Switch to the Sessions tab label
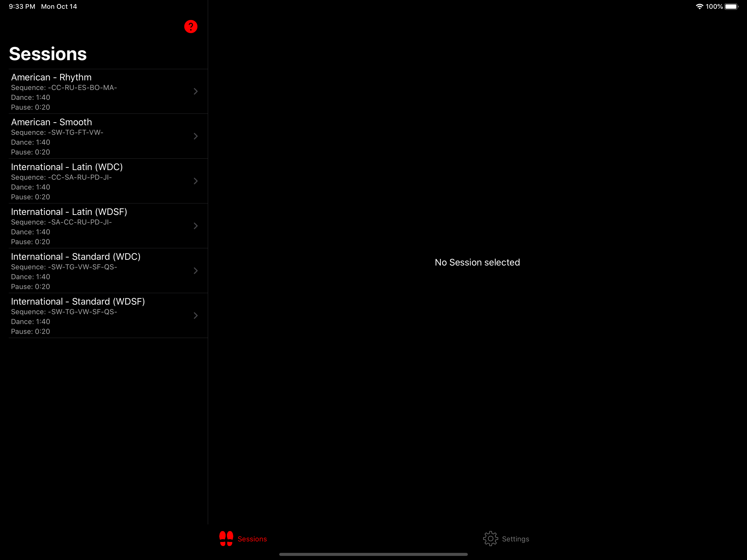This screenshot has height=560, width=747. coord(252,539)
